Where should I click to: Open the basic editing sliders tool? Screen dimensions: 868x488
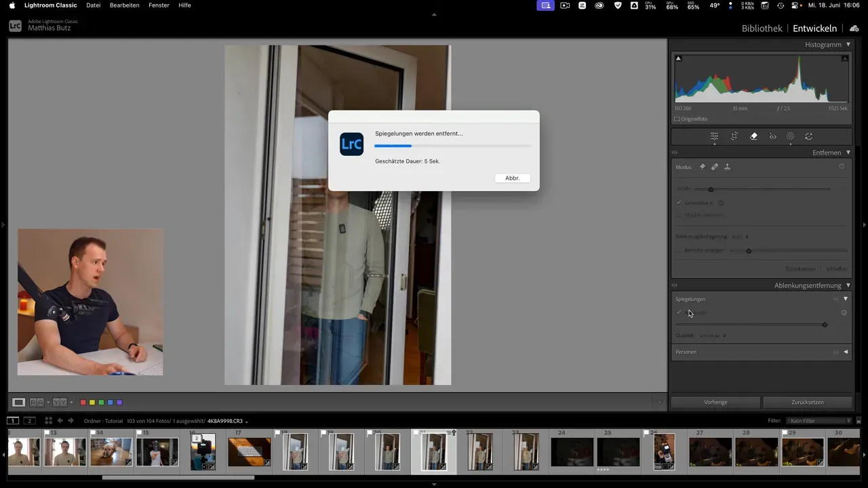714,136
